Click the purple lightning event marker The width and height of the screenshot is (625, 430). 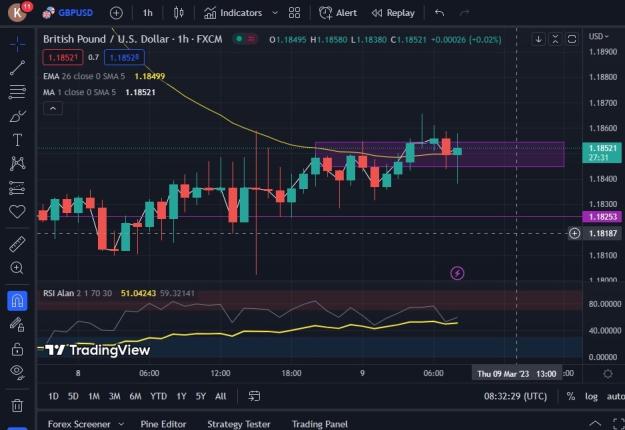tap(457, 273)
